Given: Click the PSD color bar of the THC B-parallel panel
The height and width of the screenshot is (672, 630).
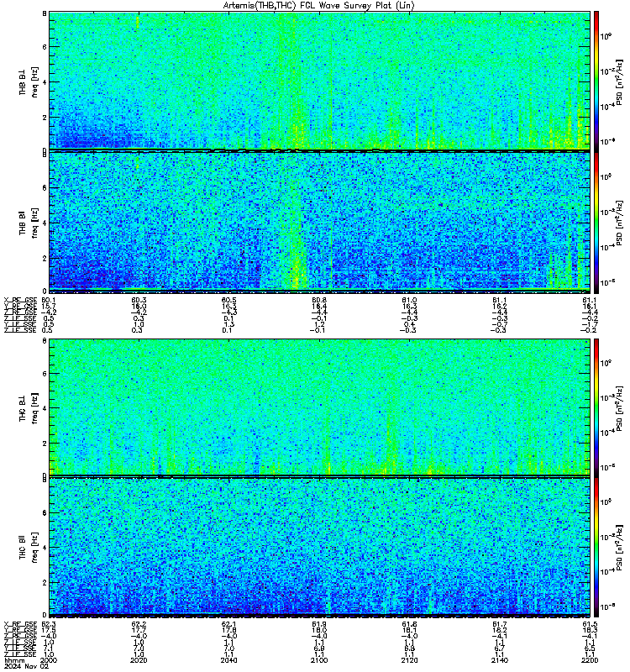Looking at the screenshot, I should coord(596,547).
